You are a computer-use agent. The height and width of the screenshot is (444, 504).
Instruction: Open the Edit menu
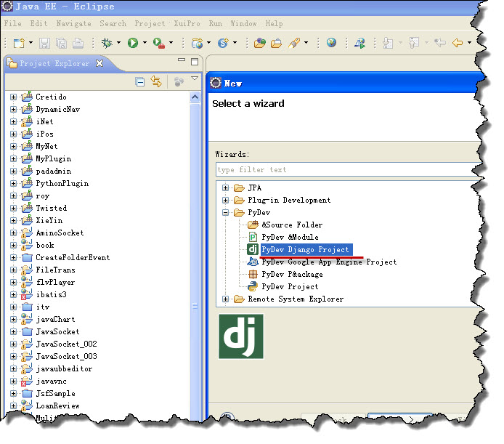click(x=39, y=23)
